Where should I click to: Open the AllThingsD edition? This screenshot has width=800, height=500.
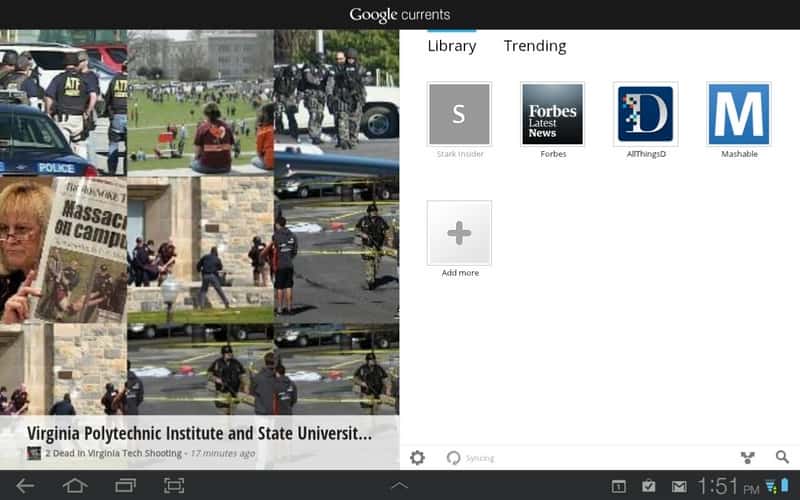(x=645, y=114)
